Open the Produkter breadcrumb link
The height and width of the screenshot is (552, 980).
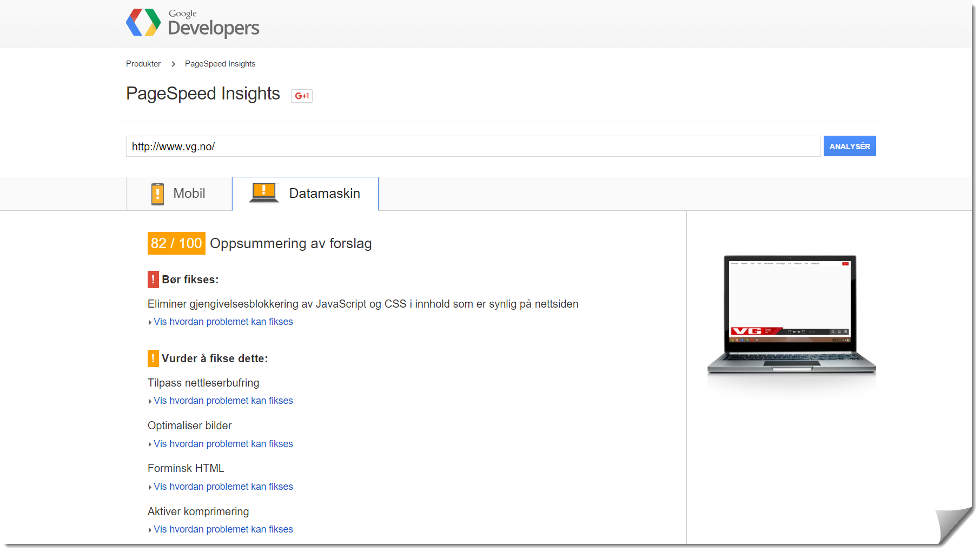point(143,64)
